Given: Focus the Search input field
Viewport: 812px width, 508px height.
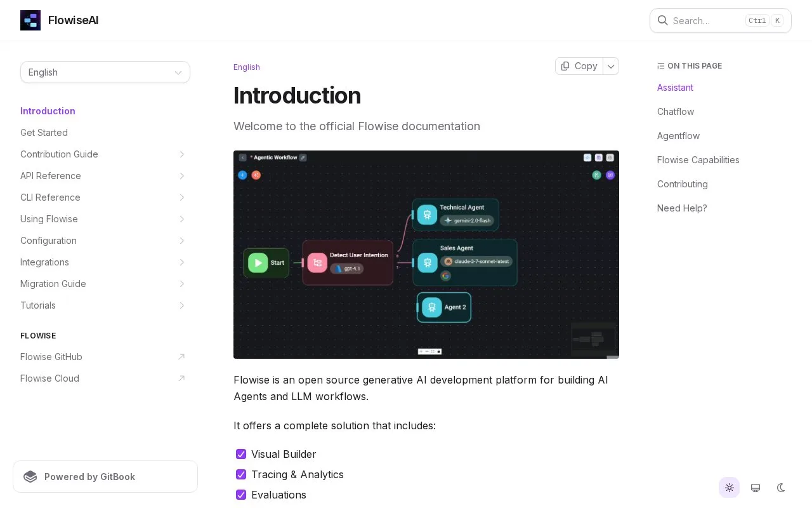Looking at the screenshot, I should coord(721,20).
